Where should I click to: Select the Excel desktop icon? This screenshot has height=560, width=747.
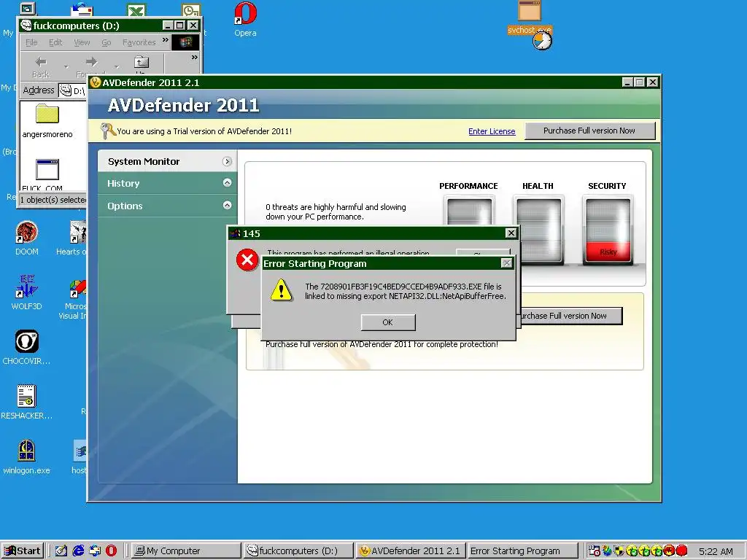pos(136,9)
